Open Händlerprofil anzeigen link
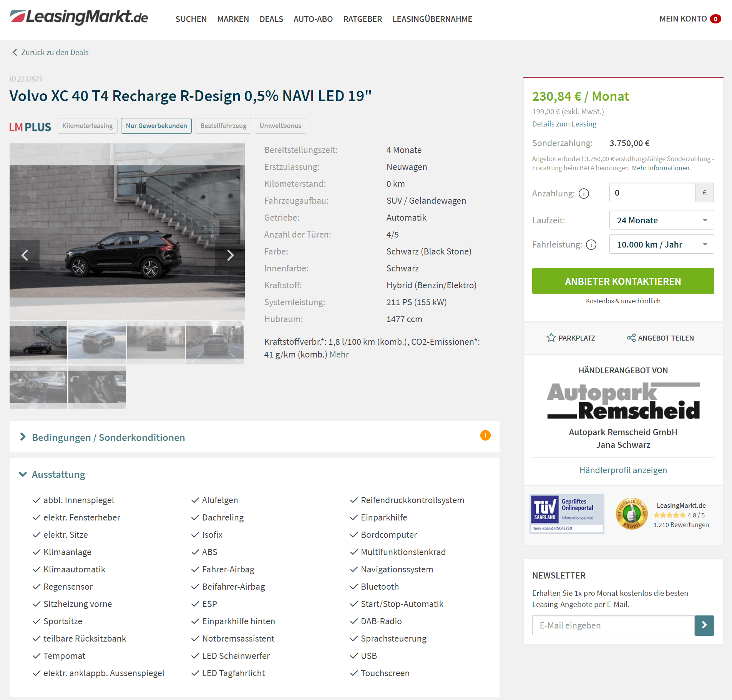This screenshot has width=732, height=700. [623, 470]
